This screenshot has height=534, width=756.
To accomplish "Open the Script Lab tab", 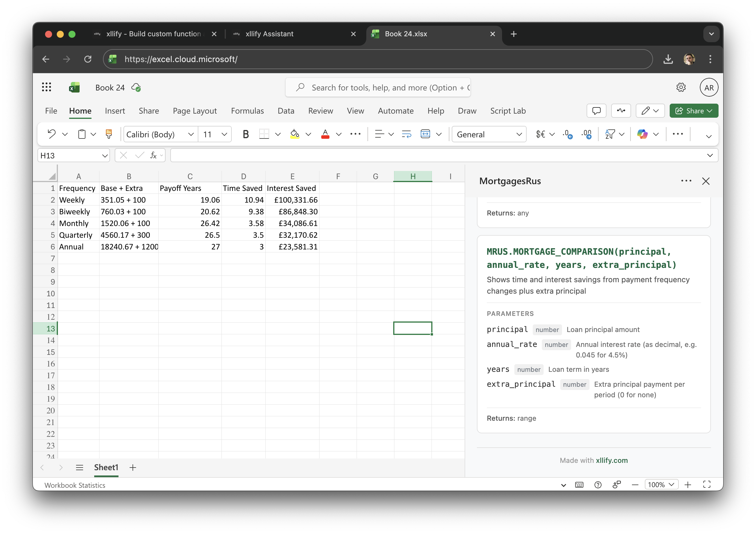I will pos(508,111).
